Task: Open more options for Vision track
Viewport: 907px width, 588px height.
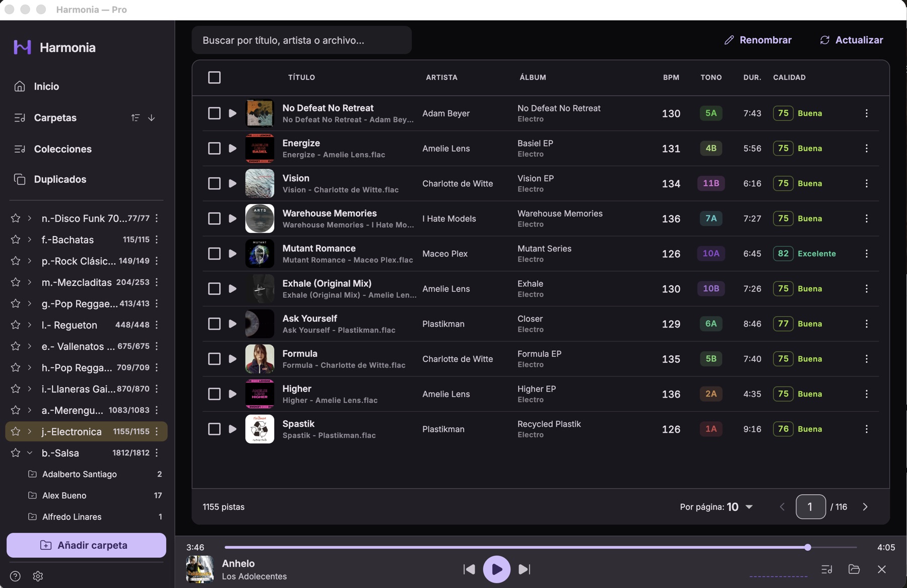Action: [866, 183]
